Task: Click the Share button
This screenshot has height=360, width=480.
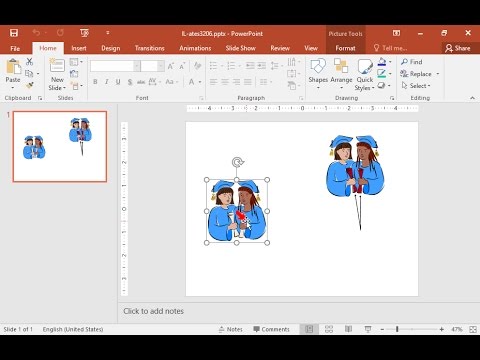Action: coord(458,48)
